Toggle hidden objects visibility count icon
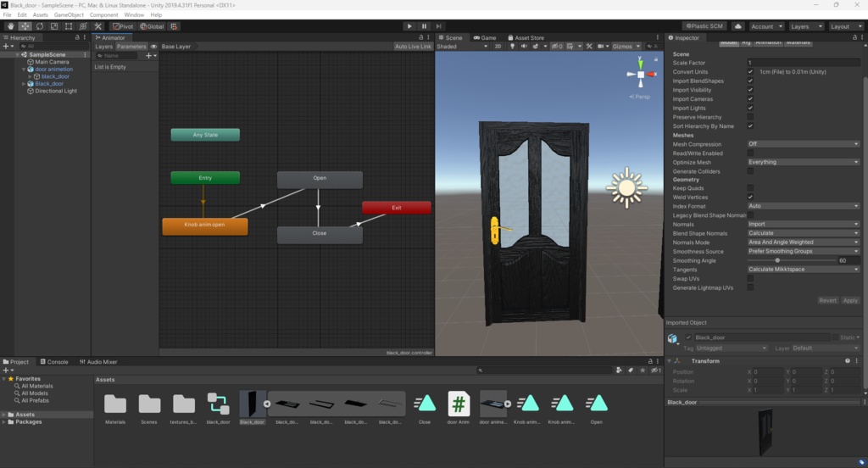 557,47
